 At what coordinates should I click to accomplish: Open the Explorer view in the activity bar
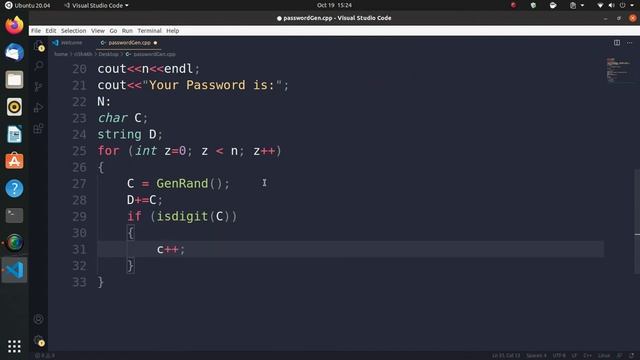[39, 46]
